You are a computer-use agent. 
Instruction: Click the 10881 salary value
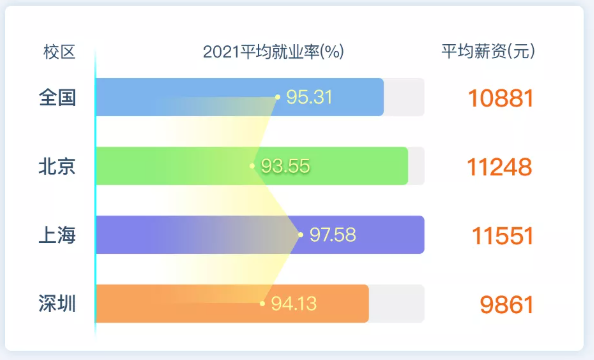[x=501, y=98]
